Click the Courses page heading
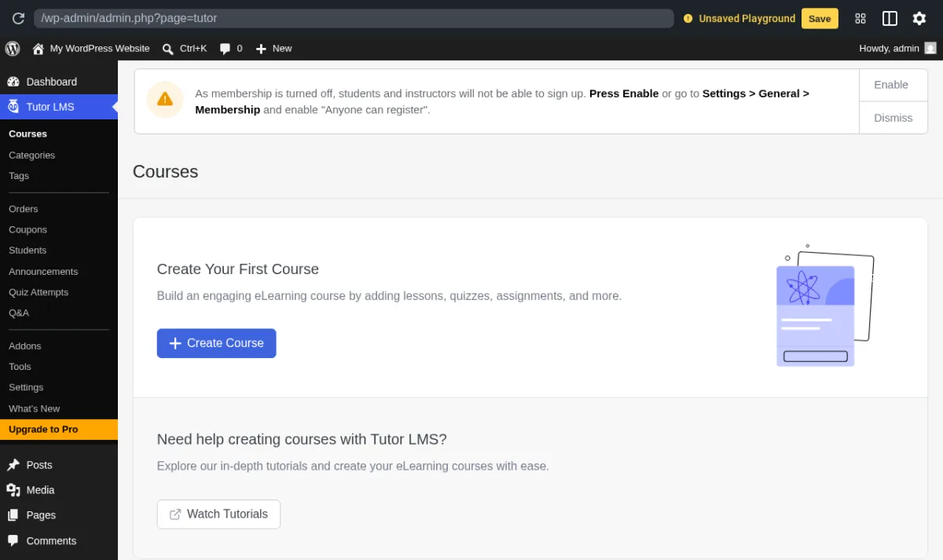The height and width of the screenshot is (560, 943). point(165,172)
